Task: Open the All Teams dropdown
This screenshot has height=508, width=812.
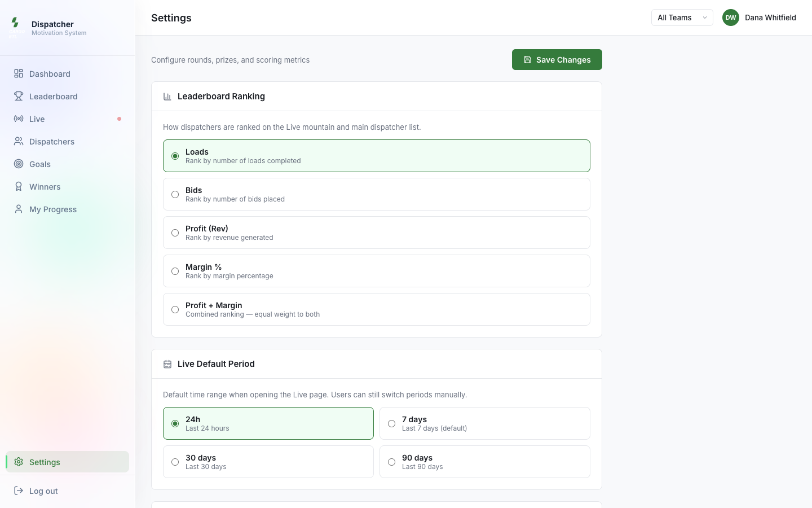Action: (x=682, y=17)
